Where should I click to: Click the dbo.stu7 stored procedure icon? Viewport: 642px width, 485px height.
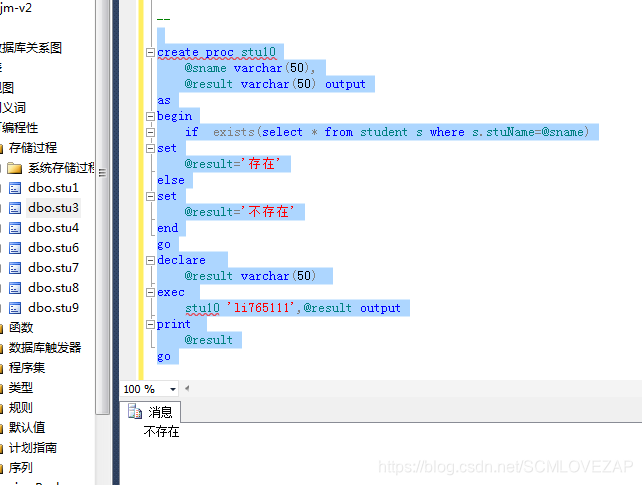pos(15,268)
